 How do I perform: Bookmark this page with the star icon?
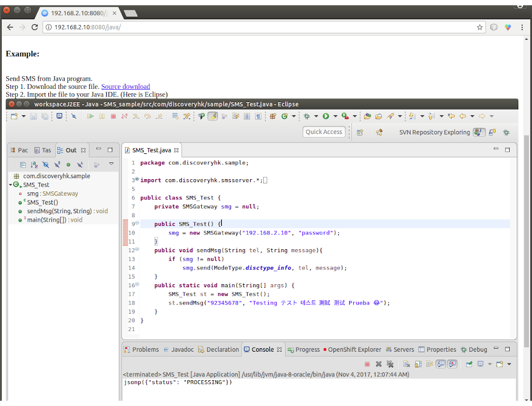coord(479,27)
